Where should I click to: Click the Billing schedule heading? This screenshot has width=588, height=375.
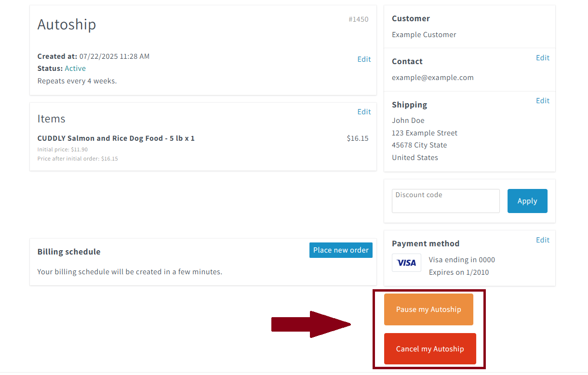tap(69, 252)
